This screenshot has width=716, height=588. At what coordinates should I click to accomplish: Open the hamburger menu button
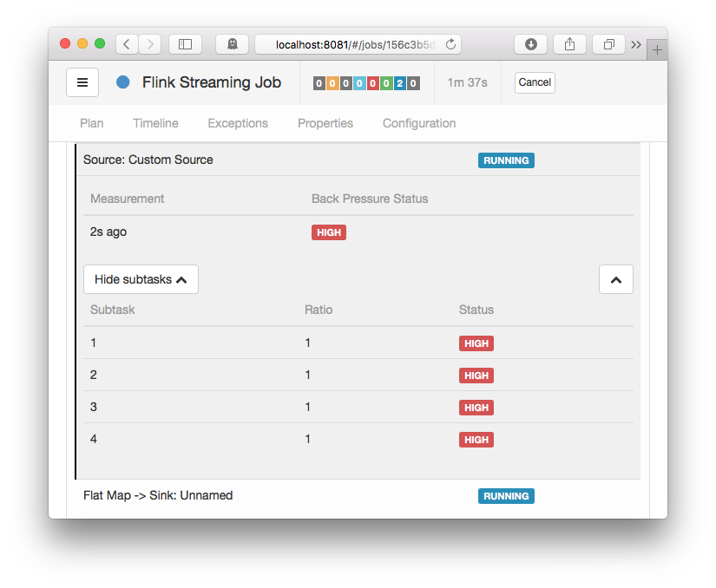tap(82, 82)
